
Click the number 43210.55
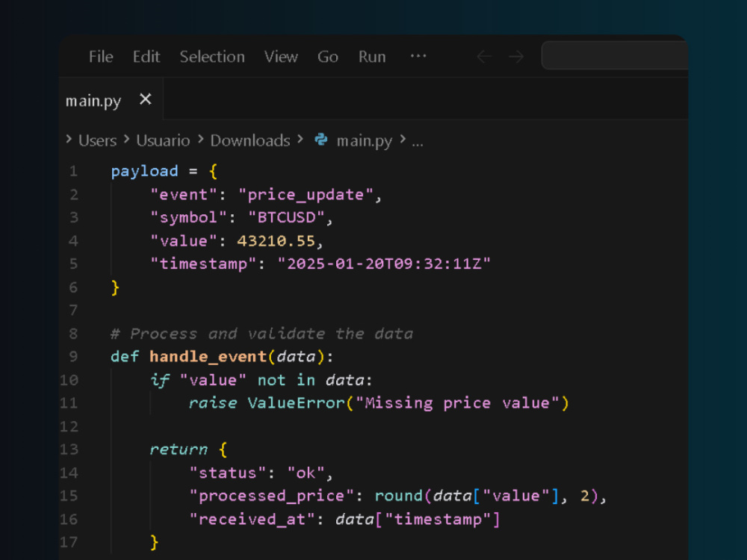coord(276,241)
